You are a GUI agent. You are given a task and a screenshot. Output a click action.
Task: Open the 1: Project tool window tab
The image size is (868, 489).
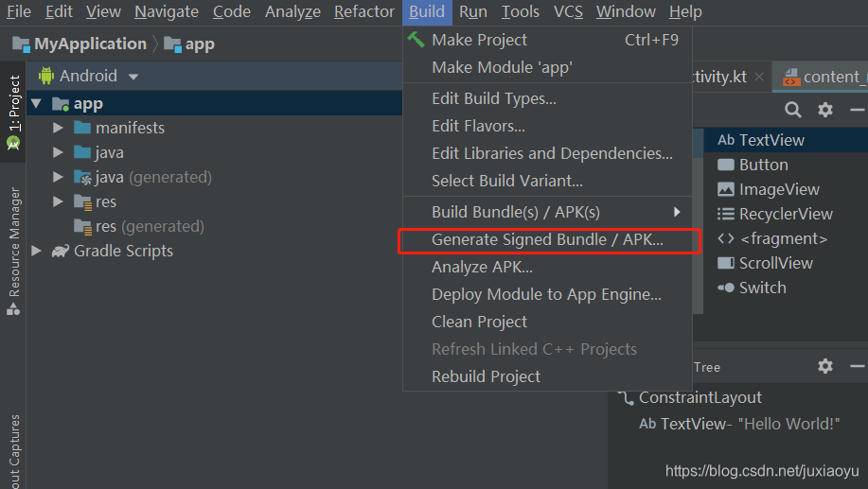[x=13, y=113]
